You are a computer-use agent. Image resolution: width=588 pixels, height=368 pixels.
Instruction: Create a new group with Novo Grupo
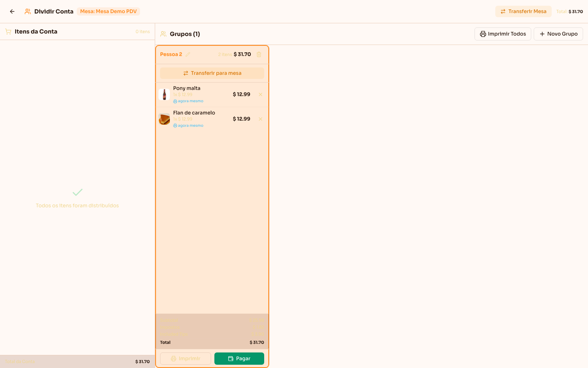pyautogui.click(x=558, y=34)
